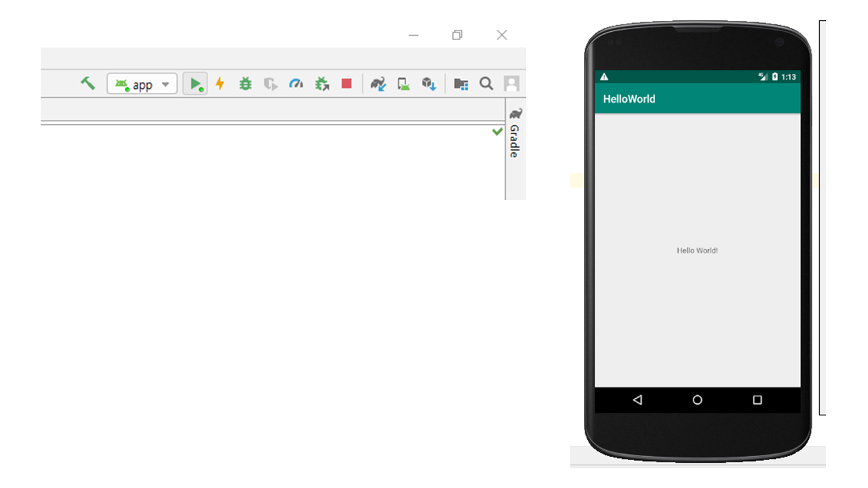Click the Make Project hammer icon
The height and width of the screenshot is (488, 868).
click(x=87, y=83)
